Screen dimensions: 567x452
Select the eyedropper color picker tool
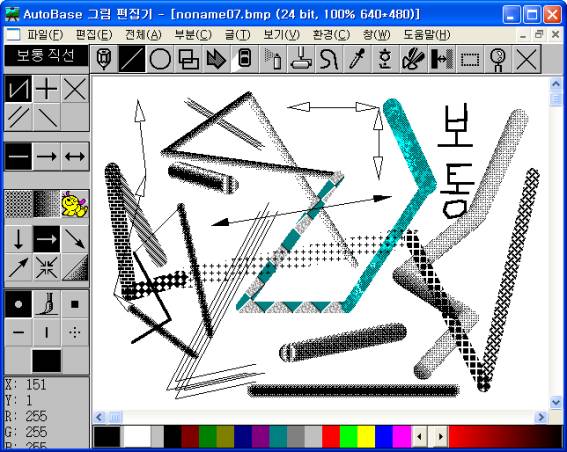pyautogui.click(x=358, y=59)
